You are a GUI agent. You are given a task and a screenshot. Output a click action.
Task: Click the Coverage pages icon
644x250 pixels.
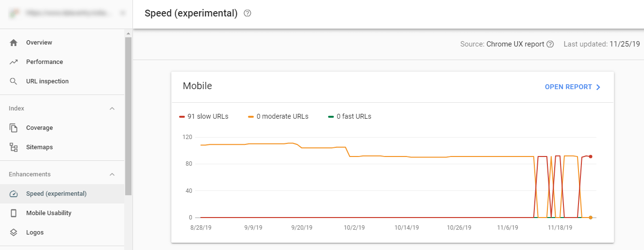coord(14,128)
